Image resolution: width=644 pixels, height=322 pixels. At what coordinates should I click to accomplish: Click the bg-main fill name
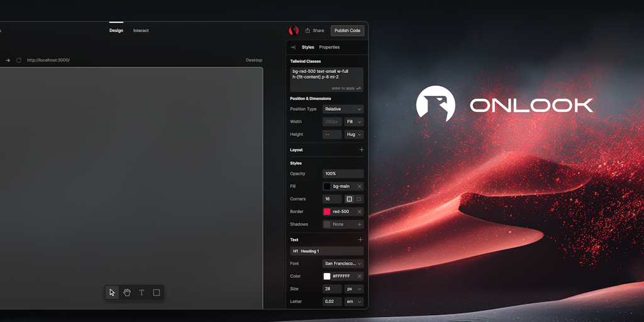coord(341,186)
